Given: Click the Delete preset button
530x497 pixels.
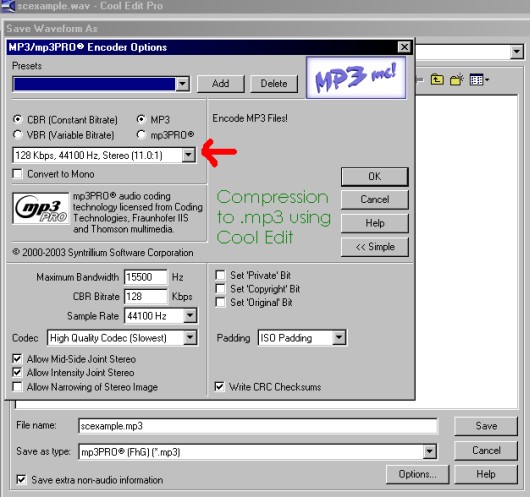Looking at the screenshot, I should pos(274,84).
